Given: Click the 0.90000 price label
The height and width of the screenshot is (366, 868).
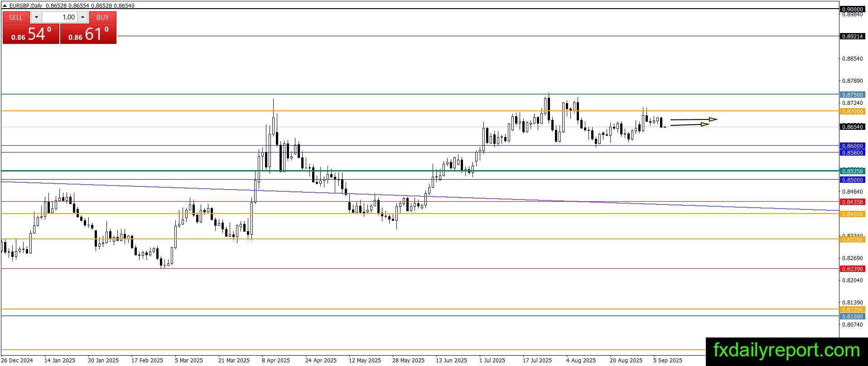Looking at the screenshot, I should [852, 9].
